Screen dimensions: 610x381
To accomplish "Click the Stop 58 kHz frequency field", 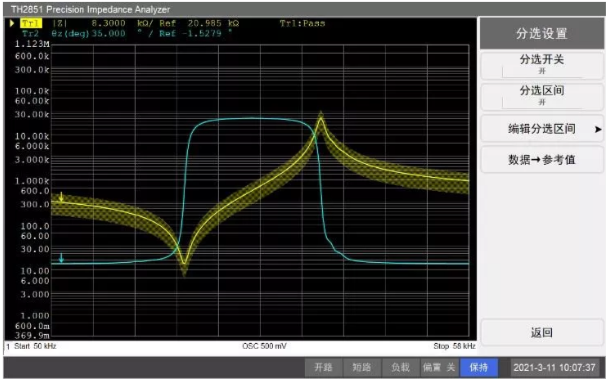I will (454, 346).
